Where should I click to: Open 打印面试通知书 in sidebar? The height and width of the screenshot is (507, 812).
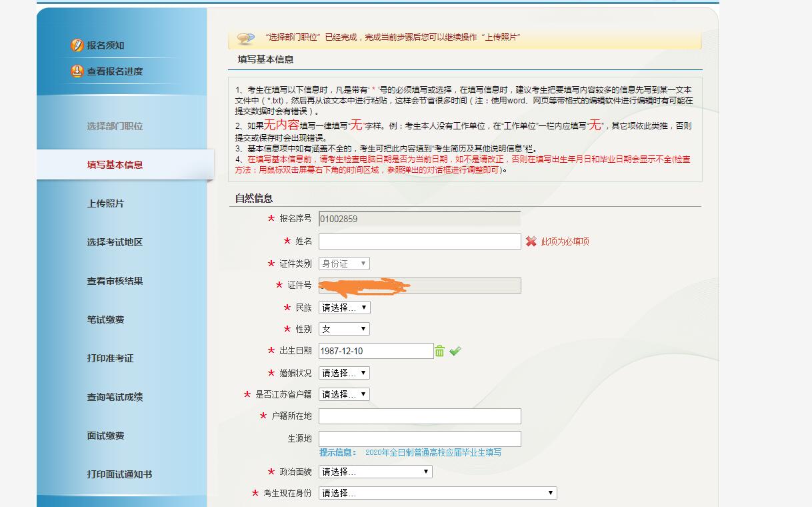pyautogui.click(x=119, y=474)
